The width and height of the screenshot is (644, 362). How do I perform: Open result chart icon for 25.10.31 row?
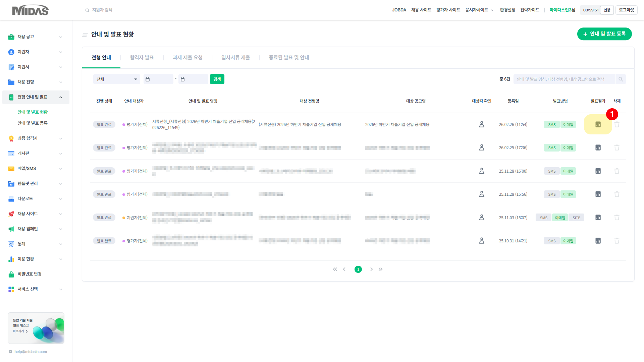[x=598, y=241]
